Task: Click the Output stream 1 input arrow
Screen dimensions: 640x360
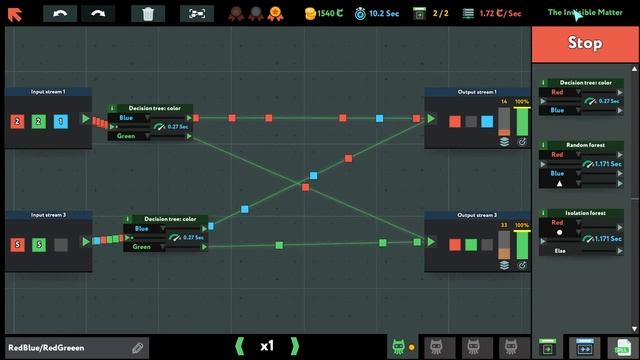Action: pos(431,119)
